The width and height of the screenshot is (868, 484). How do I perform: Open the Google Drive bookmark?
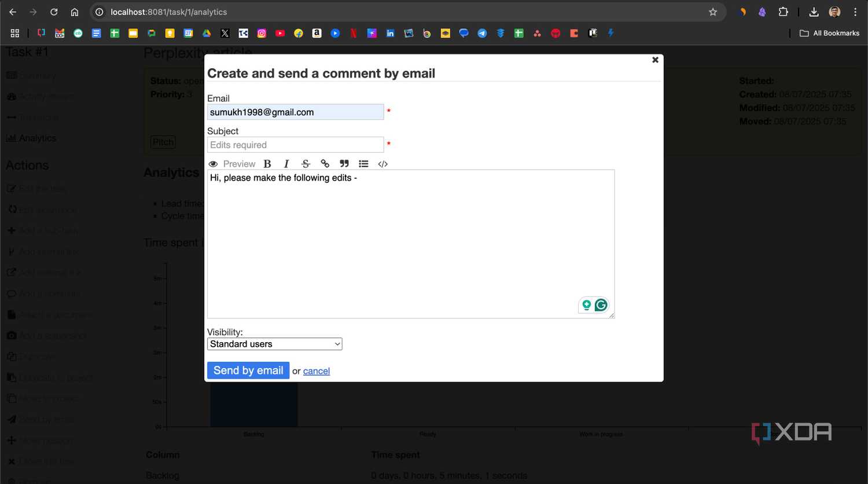[207, 33]
